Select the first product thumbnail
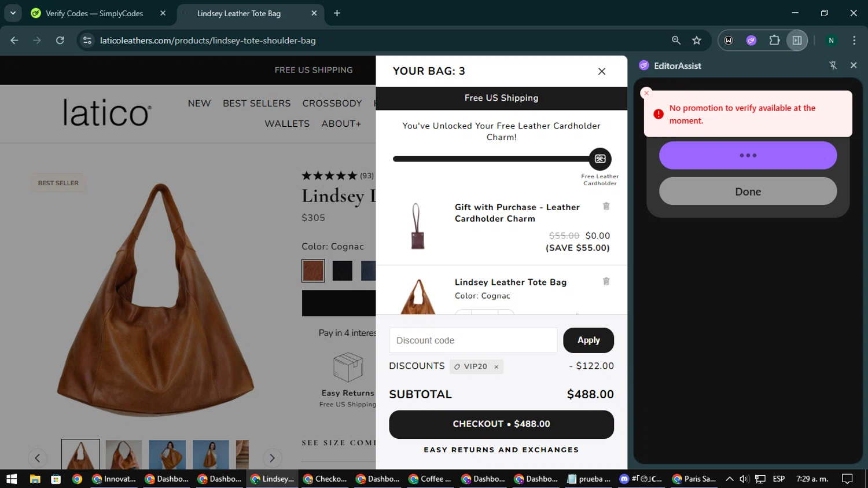This screenshot has width=868, height=488. 80,455
